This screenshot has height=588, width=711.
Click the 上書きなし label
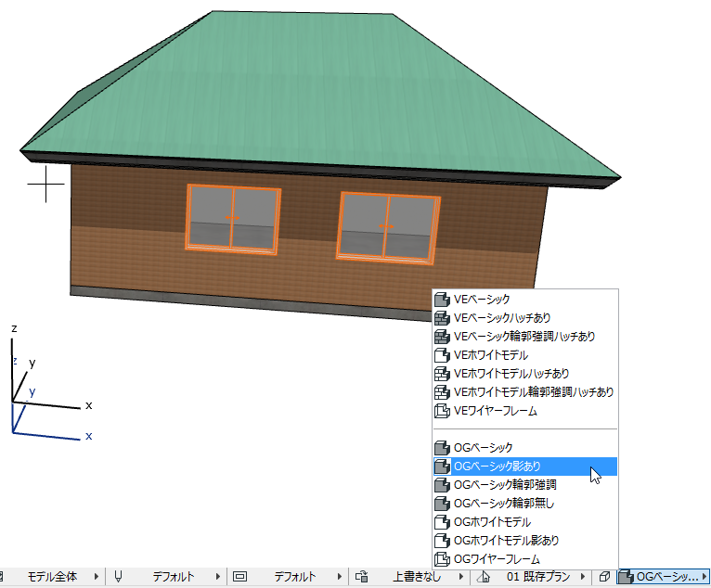[x=416, y=577]
